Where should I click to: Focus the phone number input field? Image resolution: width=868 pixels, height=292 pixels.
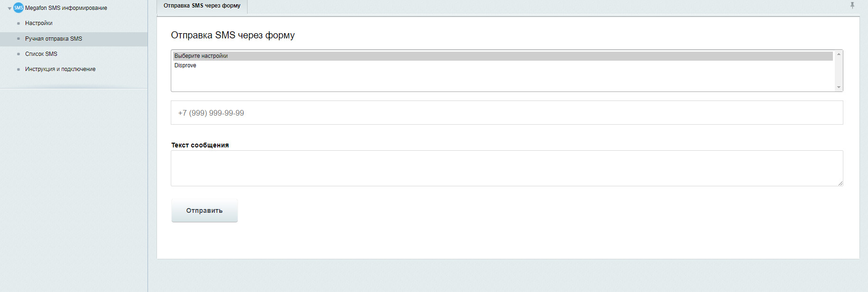point(507,113)
